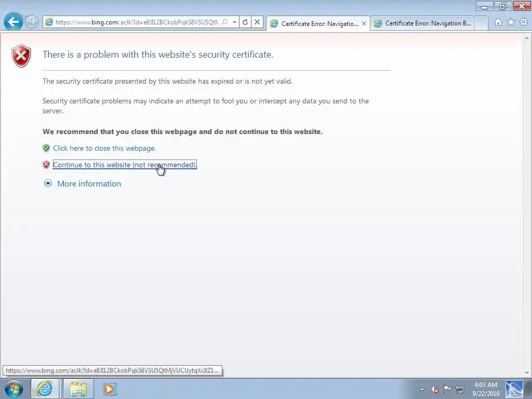Click the heading about website's security certificate

click(158, 55)
